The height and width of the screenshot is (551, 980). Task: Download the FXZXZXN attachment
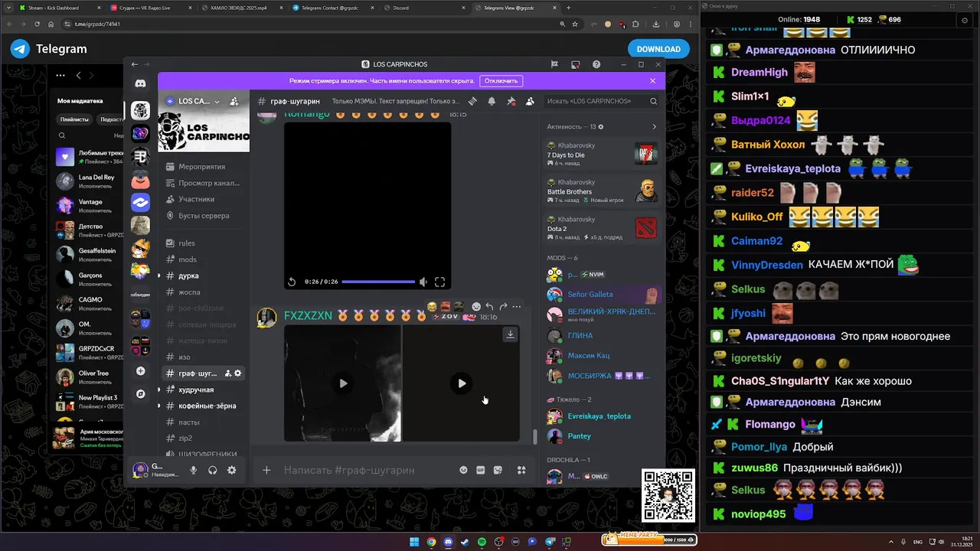pos(511,334)
